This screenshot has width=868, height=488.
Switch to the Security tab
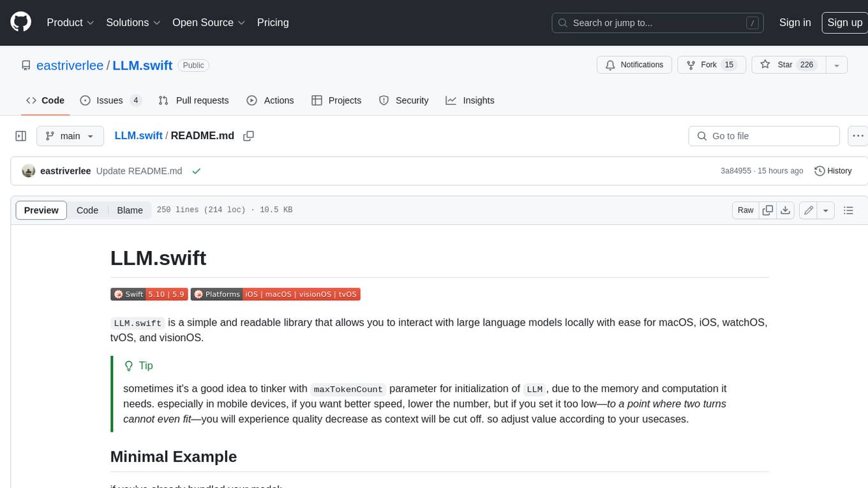coord(404,100)
